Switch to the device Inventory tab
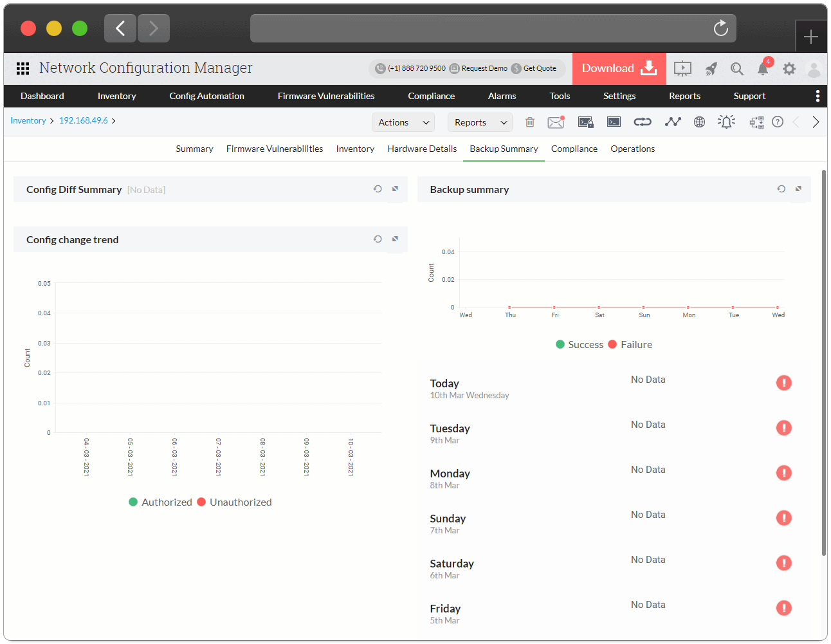The height and width of the screenshot is (644, 831). point(355,149)
